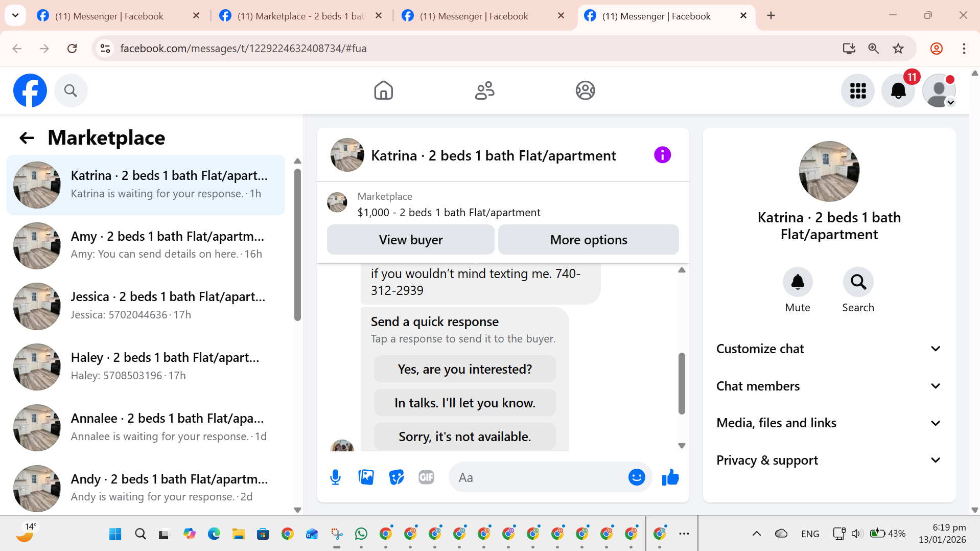Expand Privacy & support section
This screenshot has width=980, height=551.
[829, 460]
